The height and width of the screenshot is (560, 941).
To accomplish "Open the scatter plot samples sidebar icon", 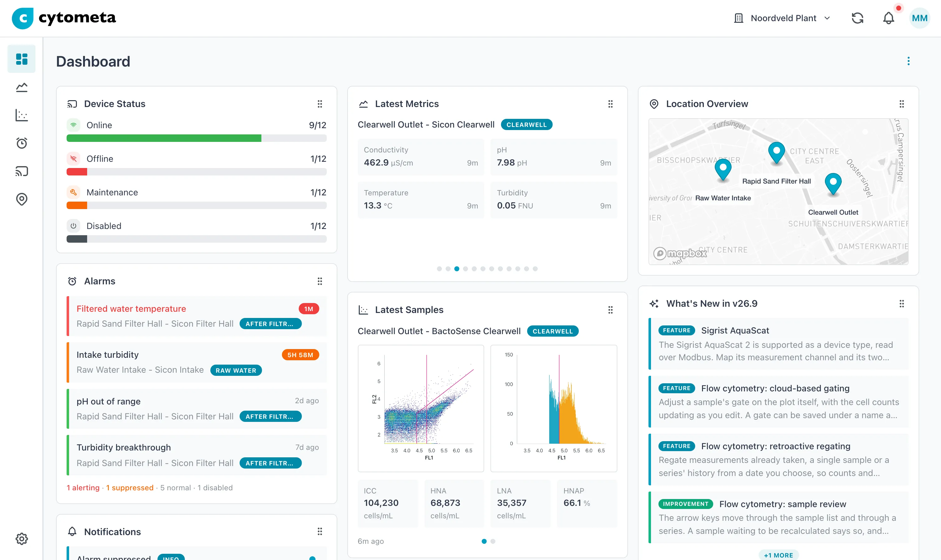I will [21, 115].
